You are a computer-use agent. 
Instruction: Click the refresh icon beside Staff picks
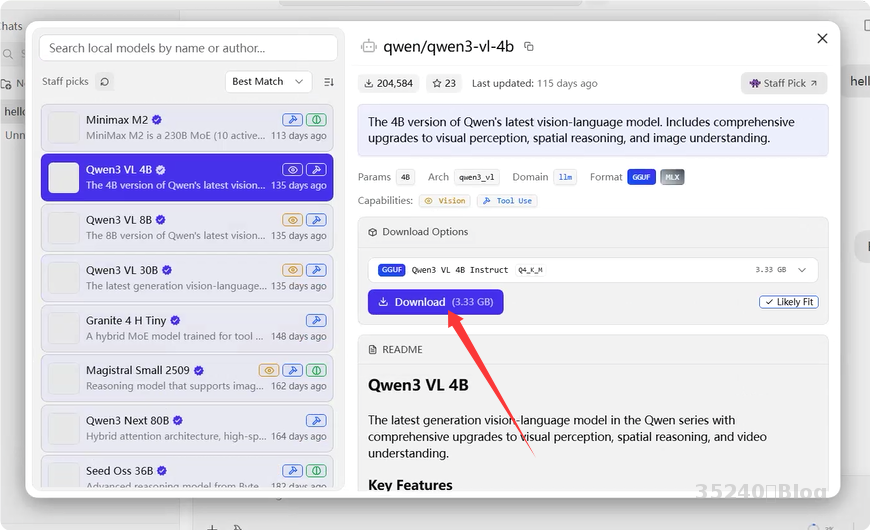tap(105, 82)
